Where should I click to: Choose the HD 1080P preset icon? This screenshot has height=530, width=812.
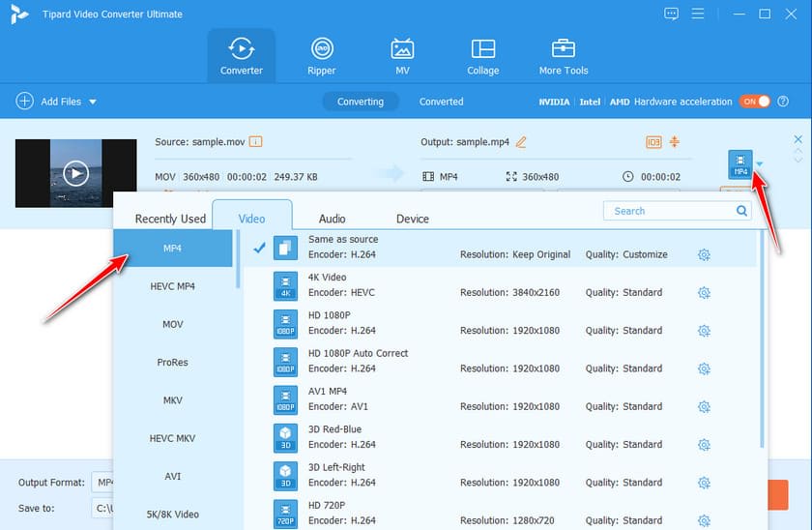tap(285, 324)
